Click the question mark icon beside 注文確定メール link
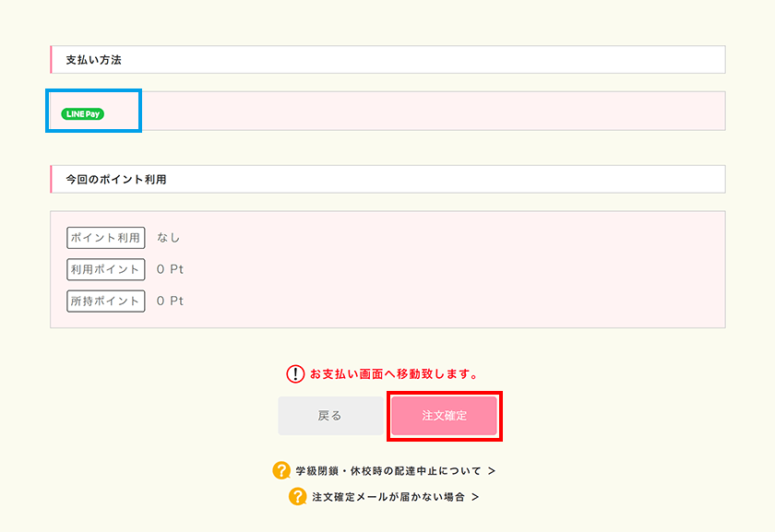775x532 pixels. coord(297,496)
